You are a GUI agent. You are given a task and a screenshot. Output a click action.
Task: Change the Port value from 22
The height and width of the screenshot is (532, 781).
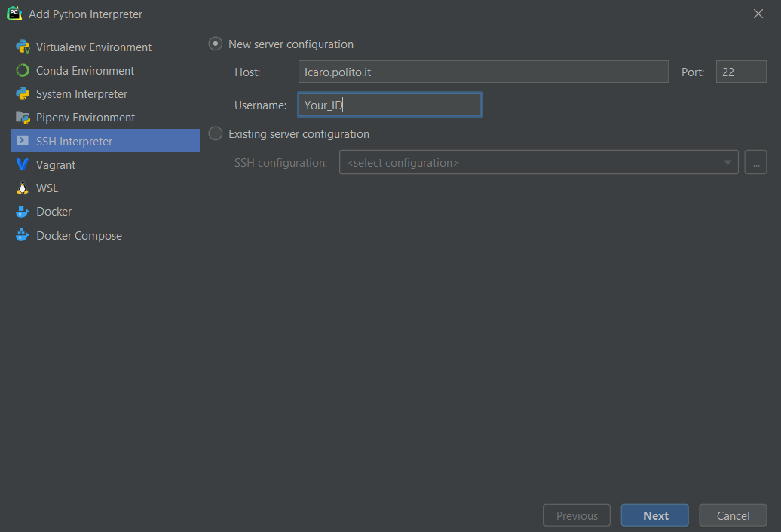[x=741, y=72]
